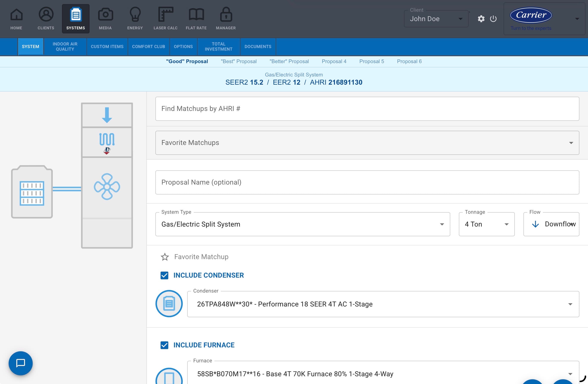Open the Flow direction dropdown

coord(551,224)
